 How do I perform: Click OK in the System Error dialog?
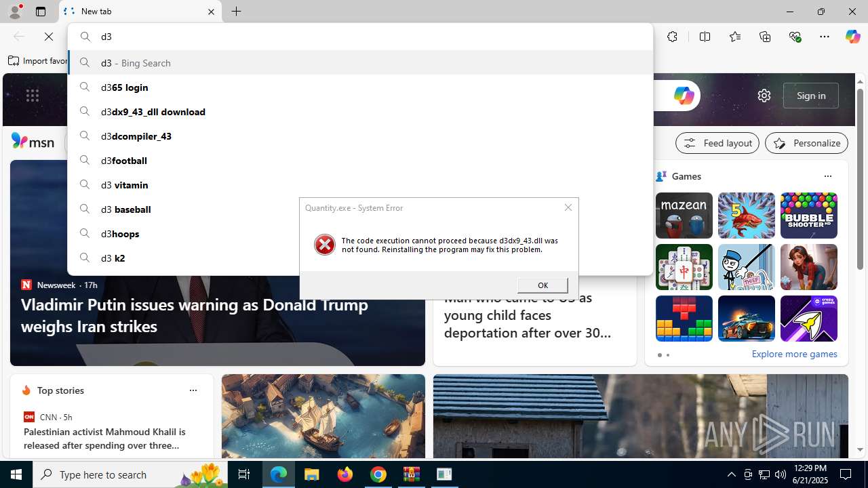point(542,285)
